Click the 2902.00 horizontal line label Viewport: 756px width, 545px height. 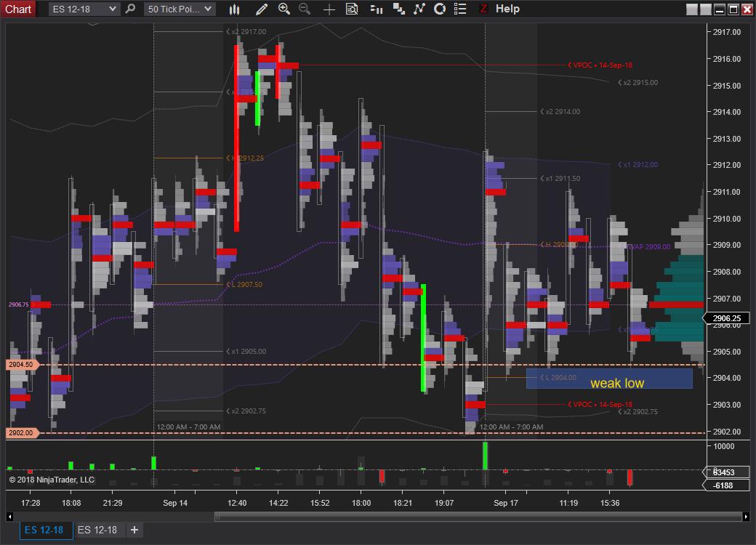click(x=21, y=432)
